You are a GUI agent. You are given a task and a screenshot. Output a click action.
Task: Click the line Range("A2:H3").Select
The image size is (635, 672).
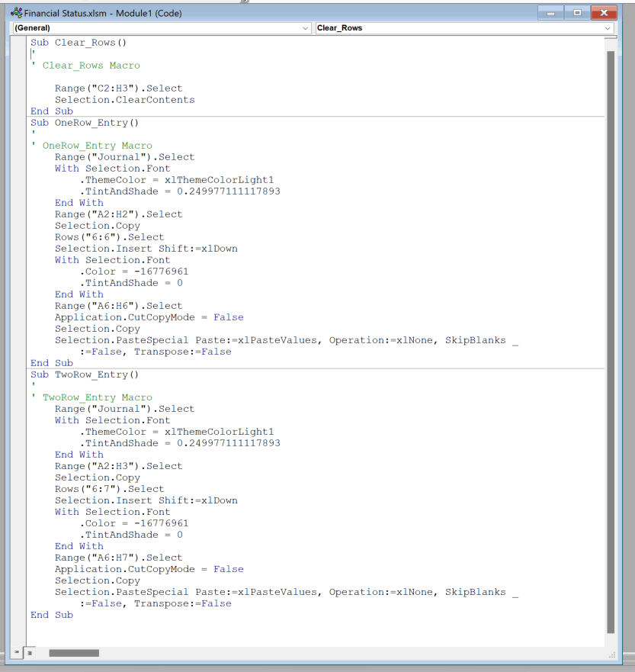(x=119, y=466)
